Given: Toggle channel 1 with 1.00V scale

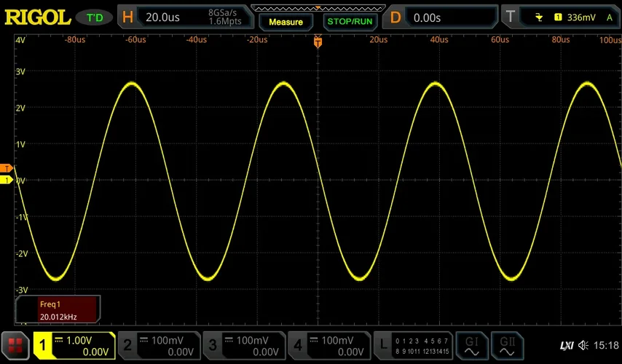Looking at the screenshot, I should tap(74, 346).
